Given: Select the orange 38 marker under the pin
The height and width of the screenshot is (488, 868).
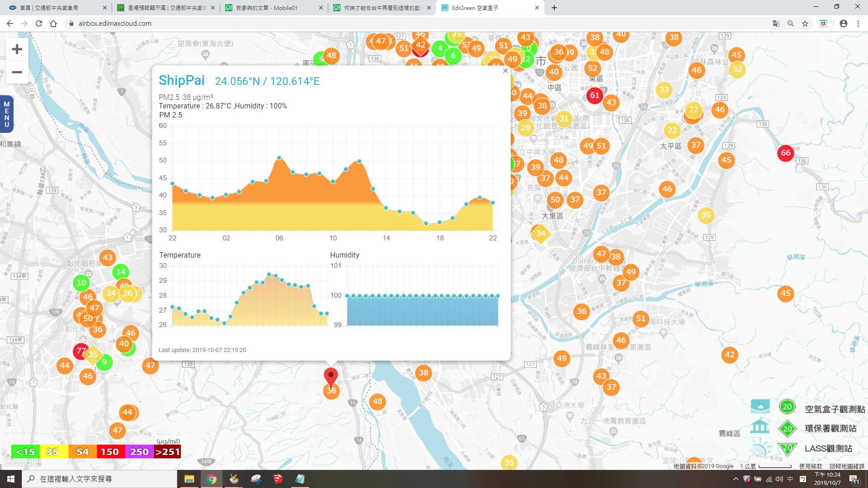Looking at the screenshot, I should 331,391.
